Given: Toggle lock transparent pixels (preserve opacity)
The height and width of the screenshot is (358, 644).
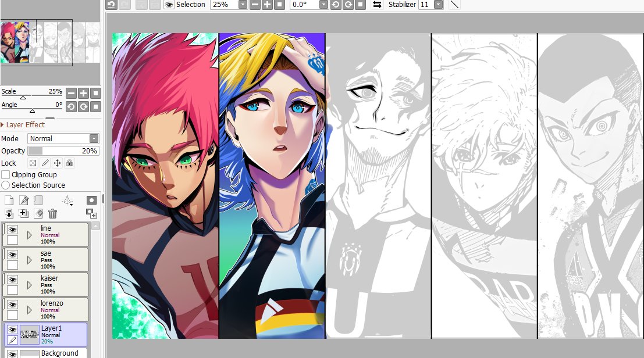Looking at the screenshot, I should 33,163.
